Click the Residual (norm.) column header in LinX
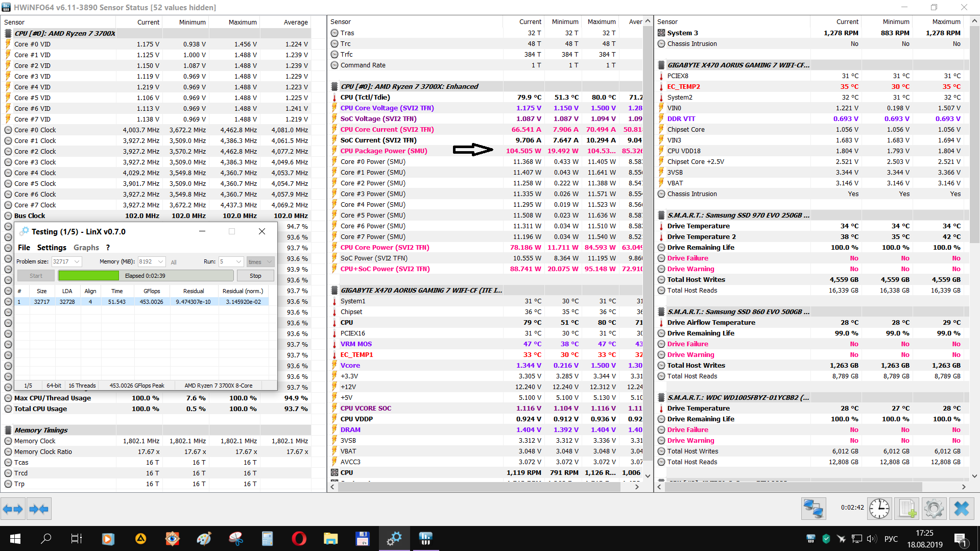 pos(243,291)
